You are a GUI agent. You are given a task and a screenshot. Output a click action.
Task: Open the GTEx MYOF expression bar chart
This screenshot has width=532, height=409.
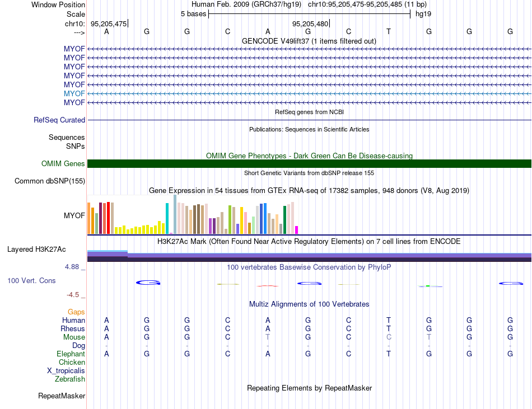point(193,214)
